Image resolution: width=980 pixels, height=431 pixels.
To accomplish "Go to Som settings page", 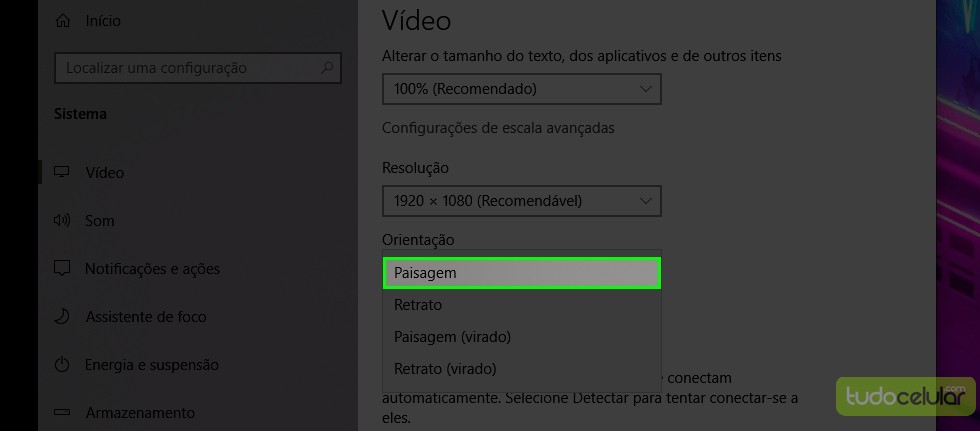I will [100, 220].
